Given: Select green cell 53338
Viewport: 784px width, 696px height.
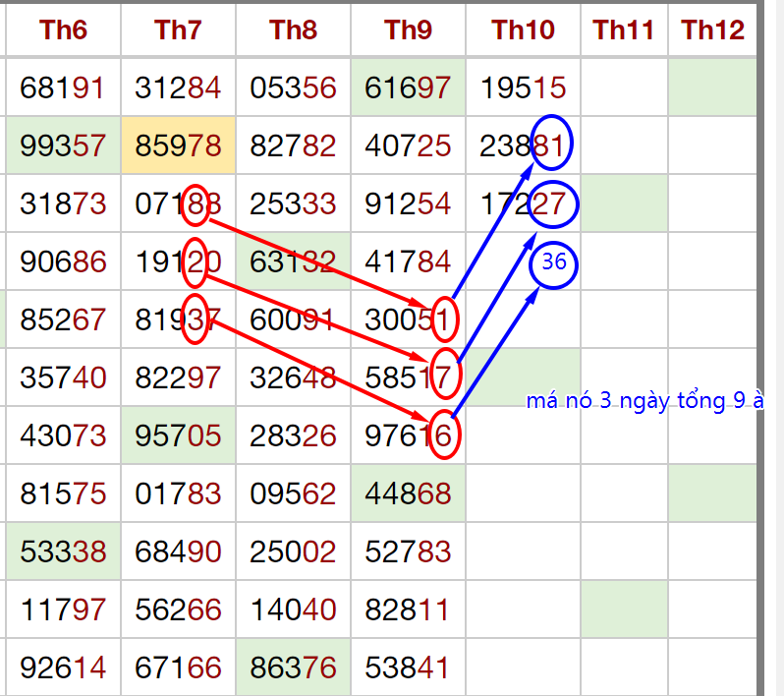Looking at the screenshot, I should 63,551.
